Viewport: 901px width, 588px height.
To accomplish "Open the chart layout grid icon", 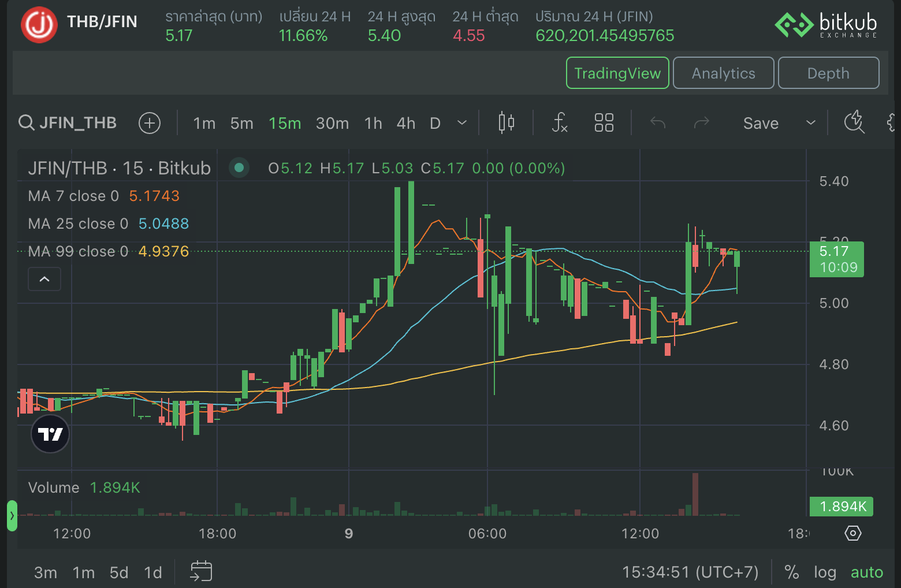I will 603,122.
